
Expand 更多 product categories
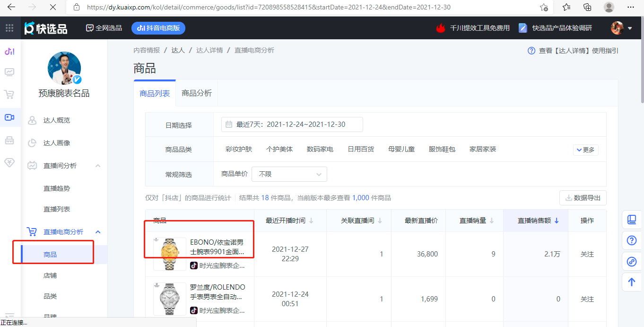(586, 150)
